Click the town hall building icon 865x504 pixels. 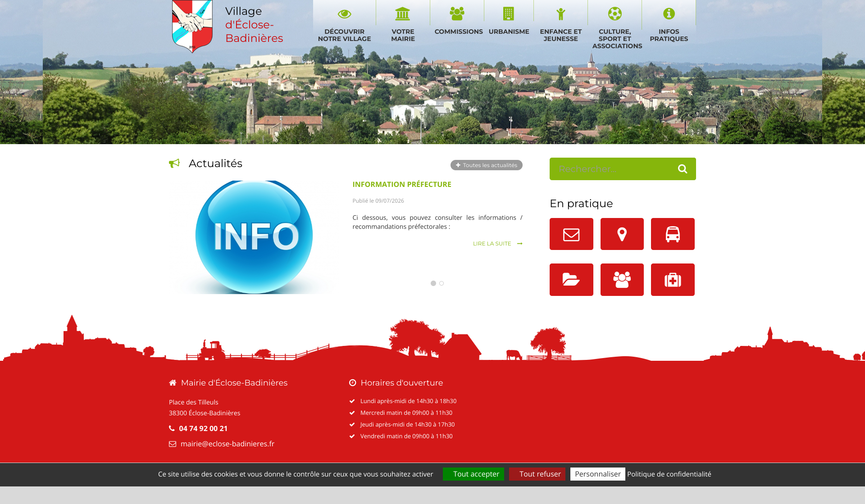403,14
